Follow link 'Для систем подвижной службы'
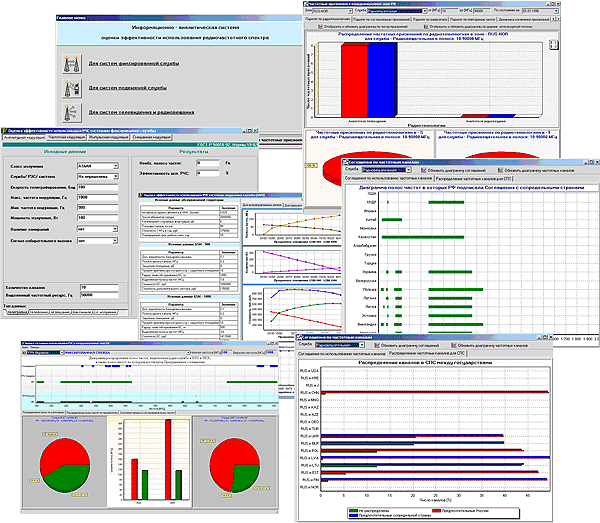The width and height of the screenshot is (600, 523). pos(127,88)
